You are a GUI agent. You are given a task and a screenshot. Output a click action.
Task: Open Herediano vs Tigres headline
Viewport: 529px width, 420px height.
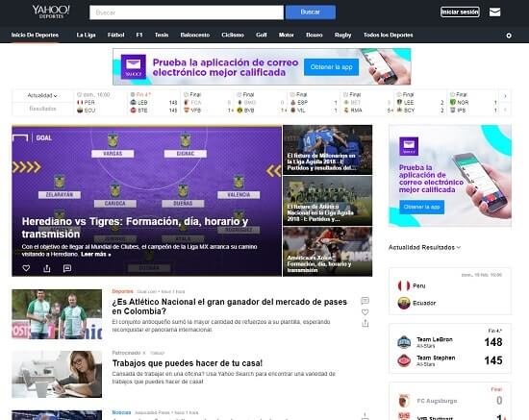(x=135, y=228)
